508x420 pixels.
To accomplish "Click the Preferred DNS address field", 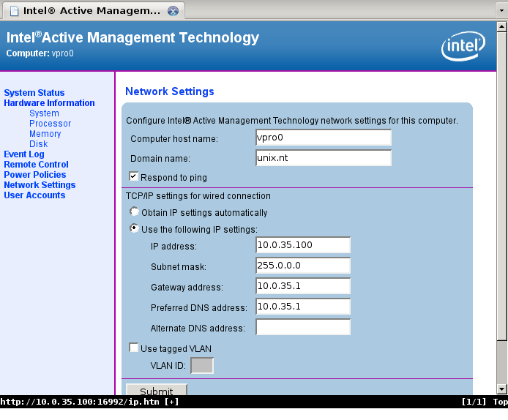I will pos(303,307).
